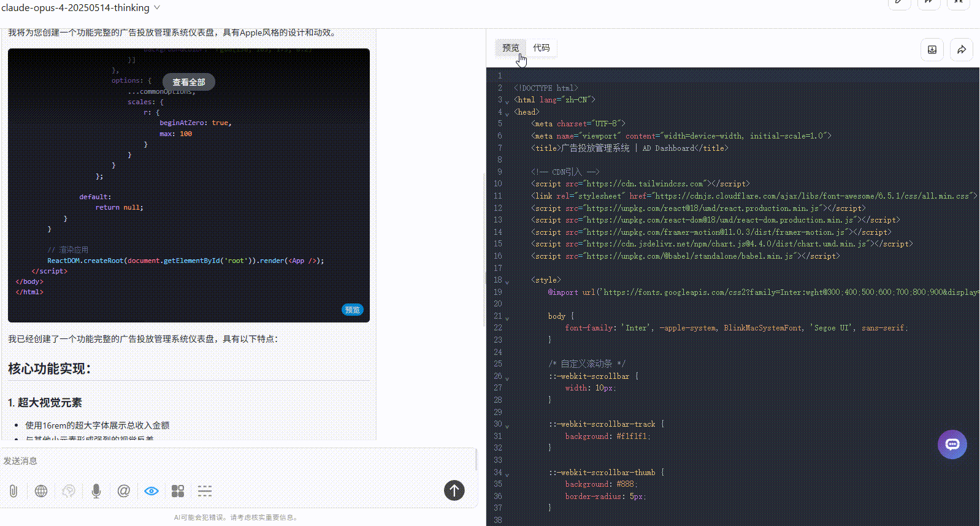Screen dimensions: 980x526
Task: Fold the ::-webkit-scrollbar rule at line 26
Action: tap(507, 378)
